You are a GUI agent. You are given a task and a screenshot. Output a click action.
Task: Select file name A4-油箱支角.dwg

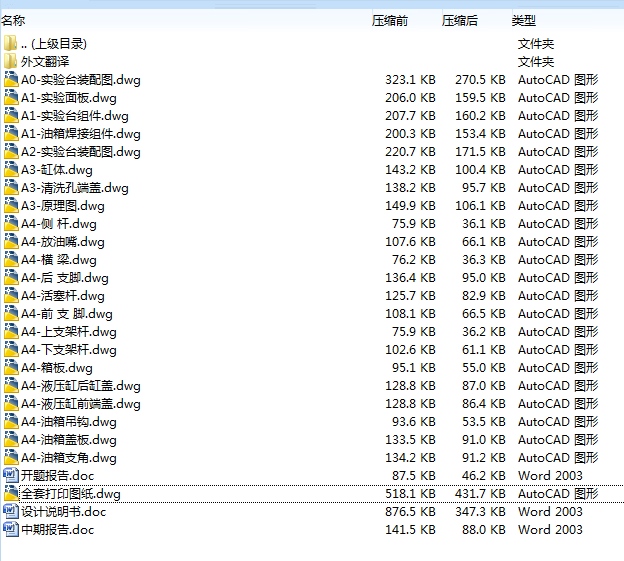click(69, 458)
